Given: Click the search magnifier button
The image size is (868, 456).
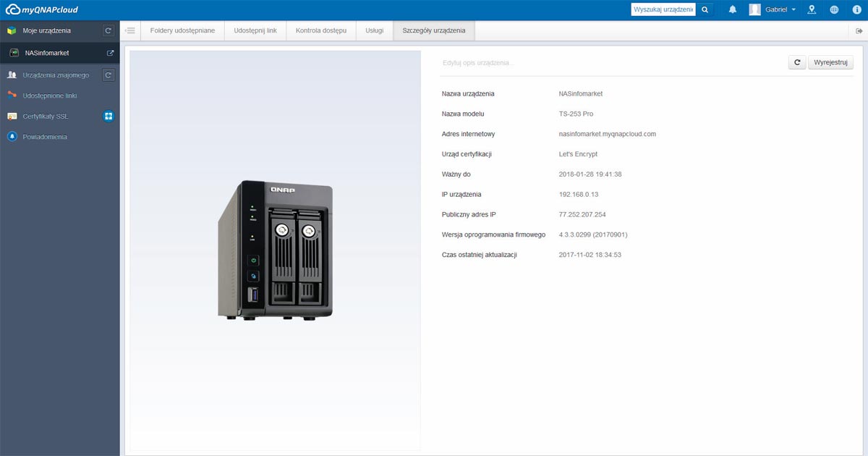Looking at the screenshot, I should pyautogui.click(x=705, y=9).
